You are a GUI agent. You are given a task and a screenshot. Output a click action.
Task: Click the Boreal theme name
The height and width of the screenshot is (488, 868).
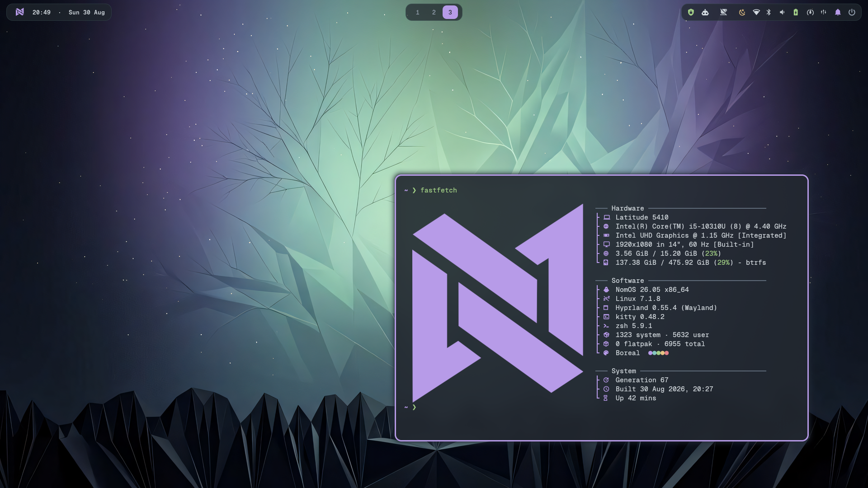(627, 353)
